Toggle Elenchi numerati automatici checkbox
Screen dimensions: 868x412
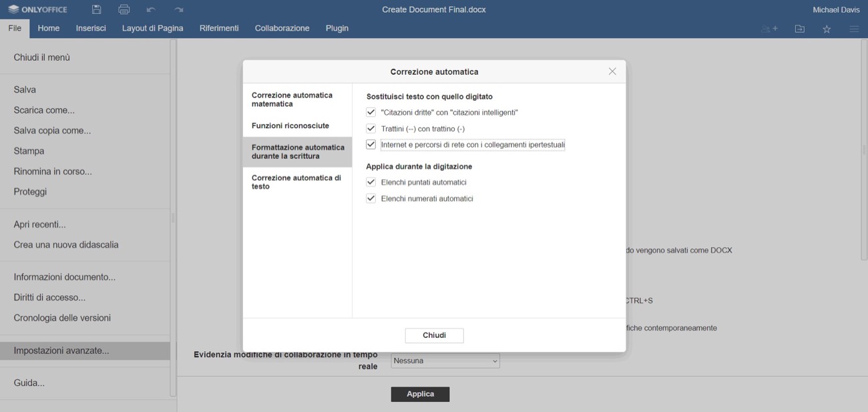pos(371,198)
